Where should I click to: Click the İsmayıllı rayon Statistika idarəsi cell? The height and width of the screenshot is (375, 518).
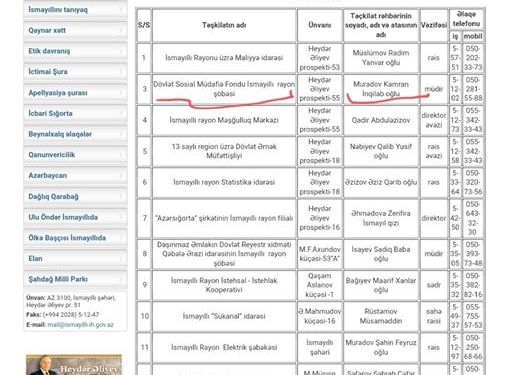(x=224, y=182)
